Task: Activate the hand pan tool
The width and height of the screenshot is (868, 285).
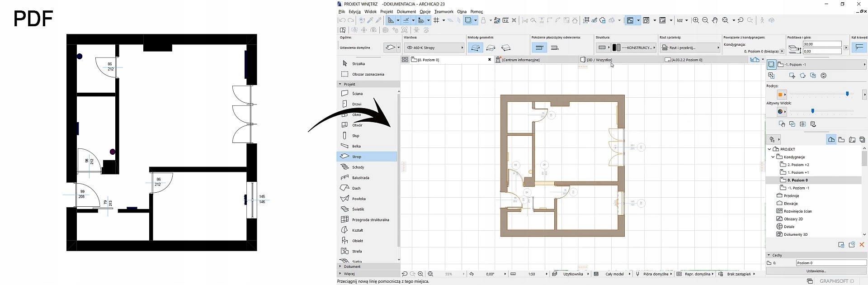Action: point(715,20)
